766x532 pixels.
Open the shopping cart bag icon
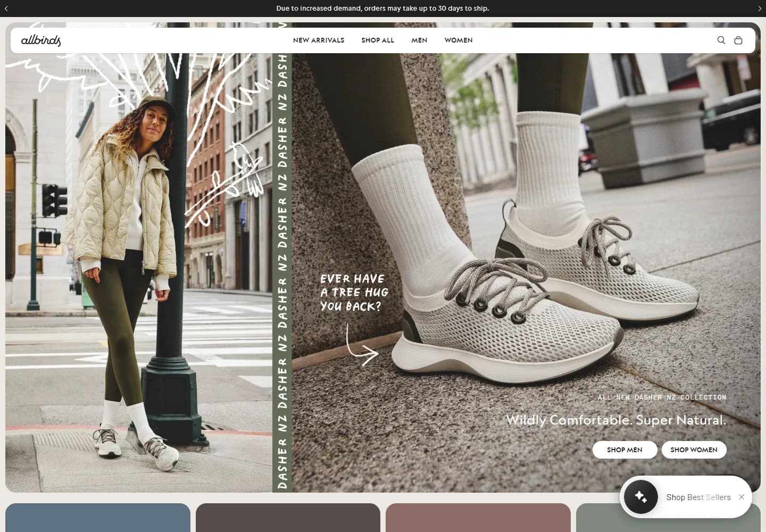pyautogui.click(x=738, y=40)
